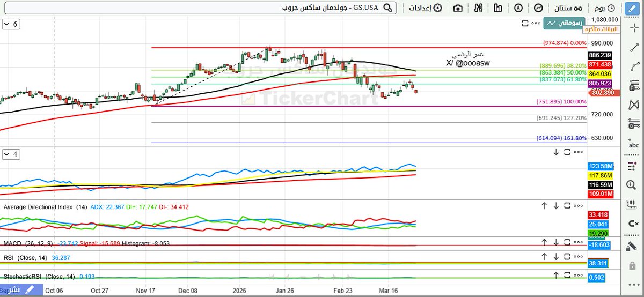Click the X/ @oooasw text annotation

tap(468, 63)
